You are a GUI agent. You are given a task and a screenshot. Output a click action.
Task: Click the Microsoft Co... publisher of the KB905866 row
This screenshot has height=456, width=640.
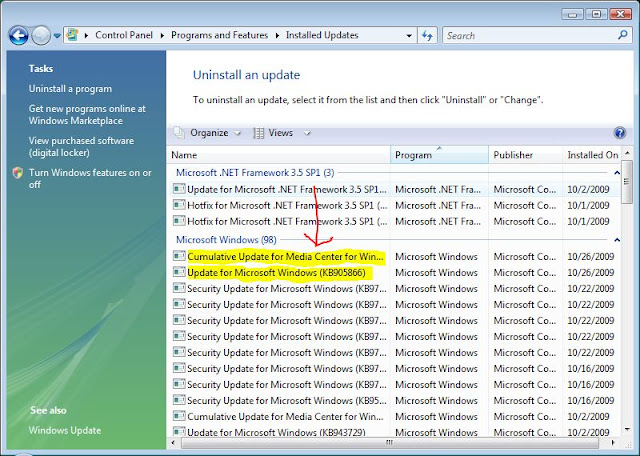[x=524, y=273]
